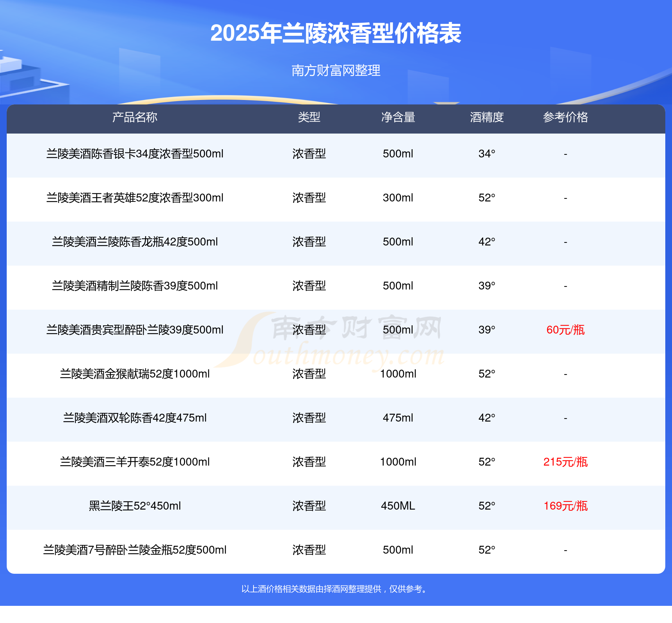
Task: Click the 60元/瓶 price
Action: (566, 330)
